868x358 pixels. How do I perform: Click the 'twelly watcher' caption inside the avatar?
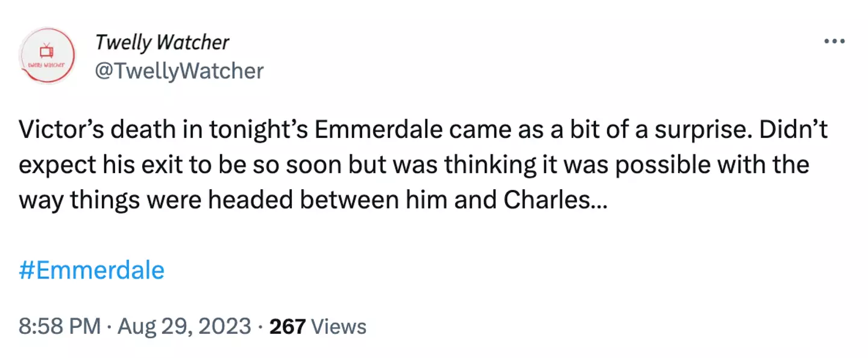(47, 64)
